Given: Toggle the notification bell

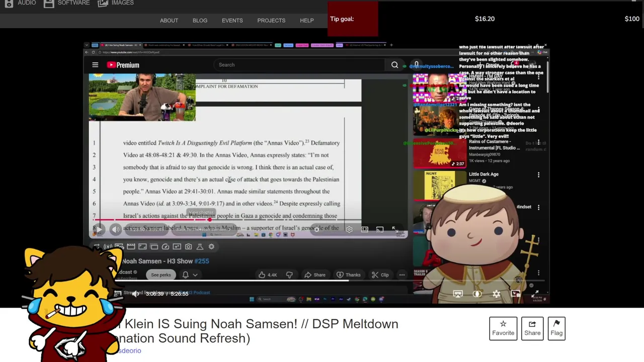Looking at the screenshot, I should click(185, 275).
